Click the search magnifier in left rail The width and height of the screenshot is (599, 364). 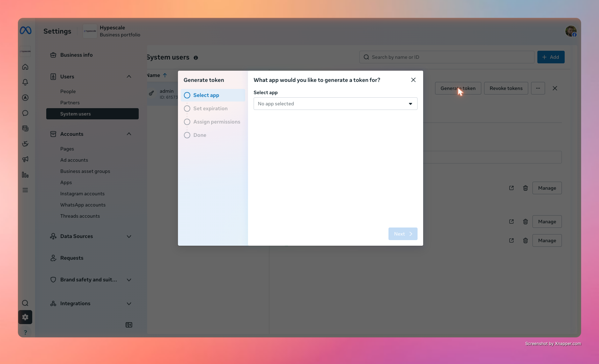[25, 303]
